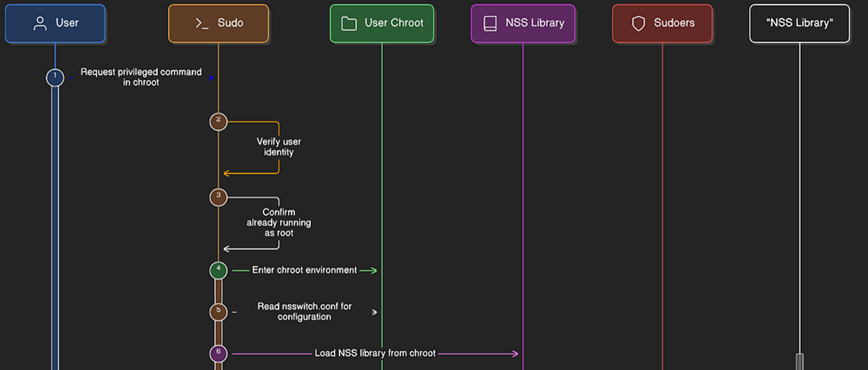Select the purple NSS Library participant box
The width and height of the screenshot is (868, 370).
pos(523,23)
